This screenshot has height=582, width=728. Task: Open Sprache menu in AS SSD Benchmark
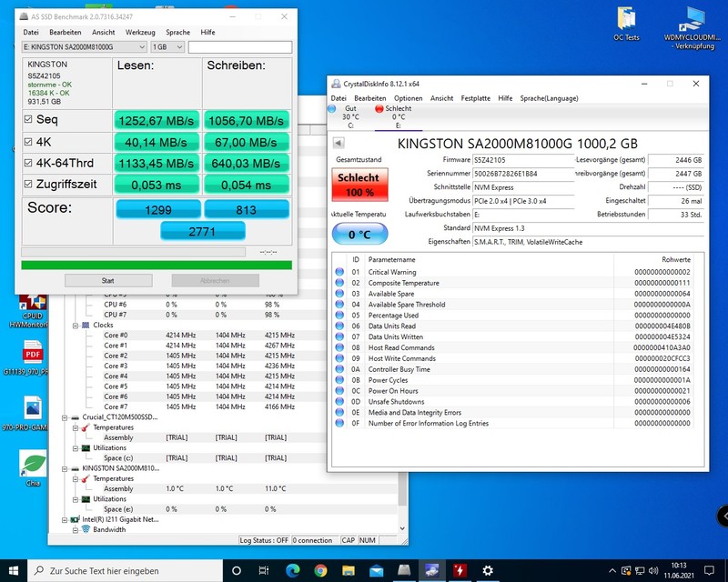coord(177,32)
